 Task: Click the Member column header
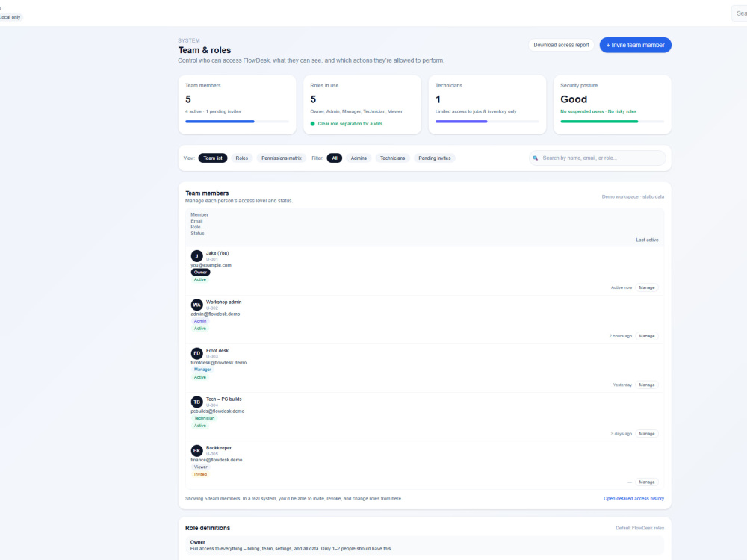pyautogui.click(x=199, y=215)
